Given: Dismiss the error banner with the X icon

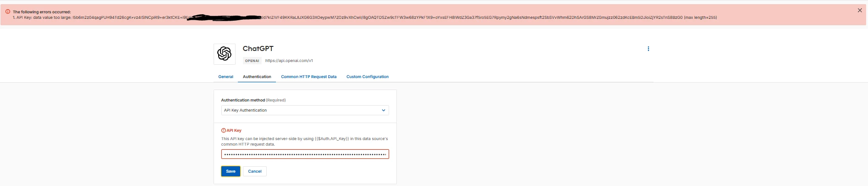Looking at the screenshot, I should click(859, 10).
